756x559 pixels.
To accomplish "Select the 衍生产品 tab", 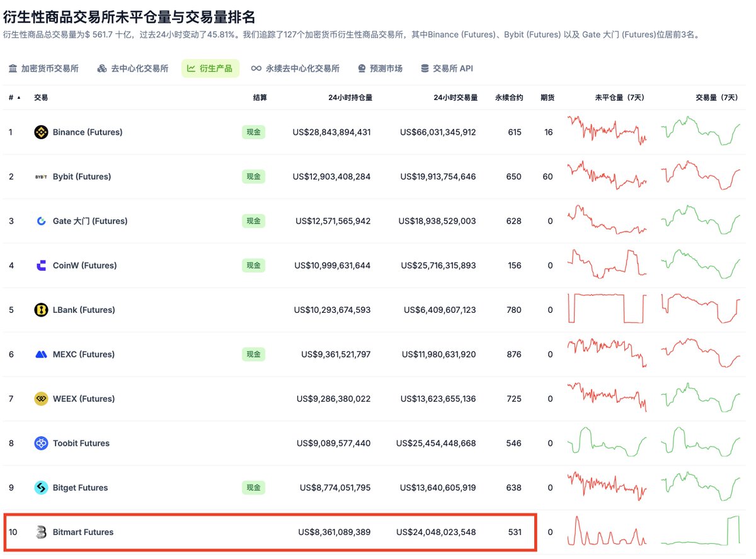I will (210, 69).
